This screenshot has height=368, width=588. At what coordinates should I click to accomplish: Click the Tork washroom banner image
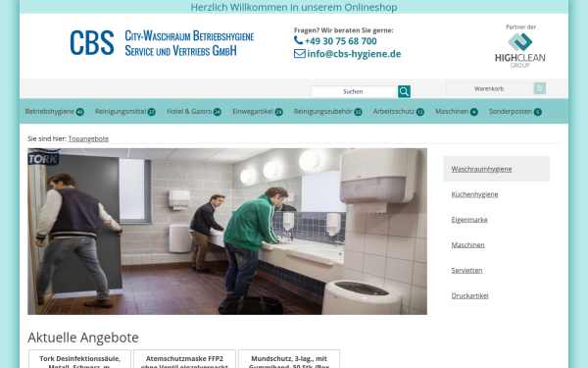pyautogui.click(x=227, y=232)
